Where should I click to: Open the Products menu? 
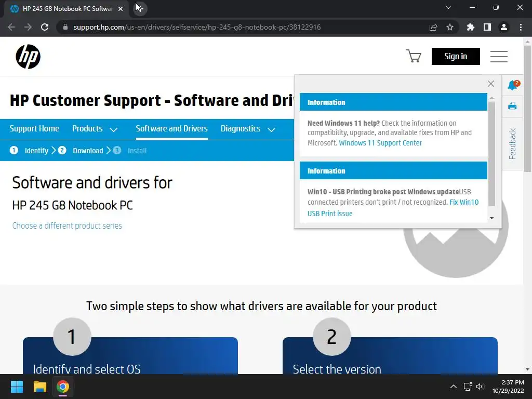pos(87,129)
